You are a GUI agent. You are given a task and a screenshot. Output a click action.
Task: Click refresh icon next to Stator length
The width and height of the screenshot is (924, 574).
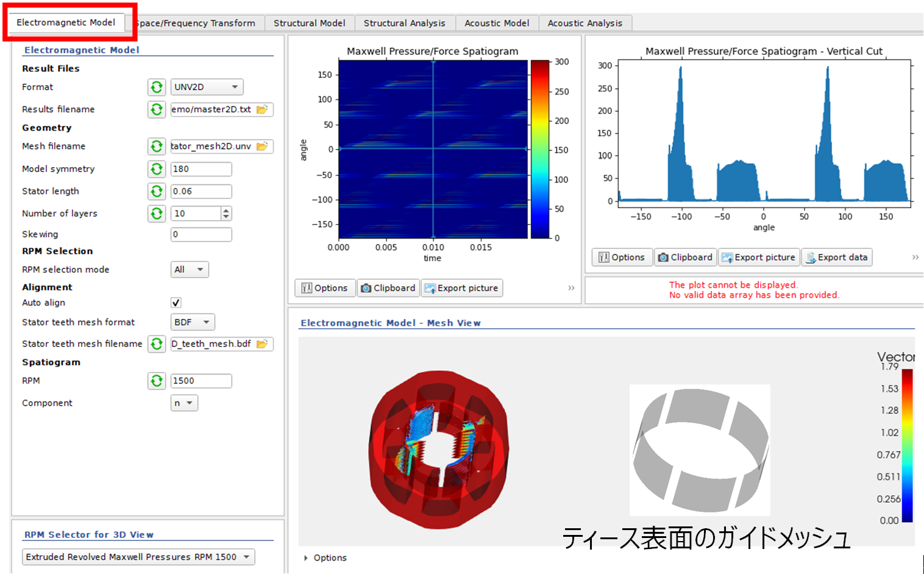point(157,192)
